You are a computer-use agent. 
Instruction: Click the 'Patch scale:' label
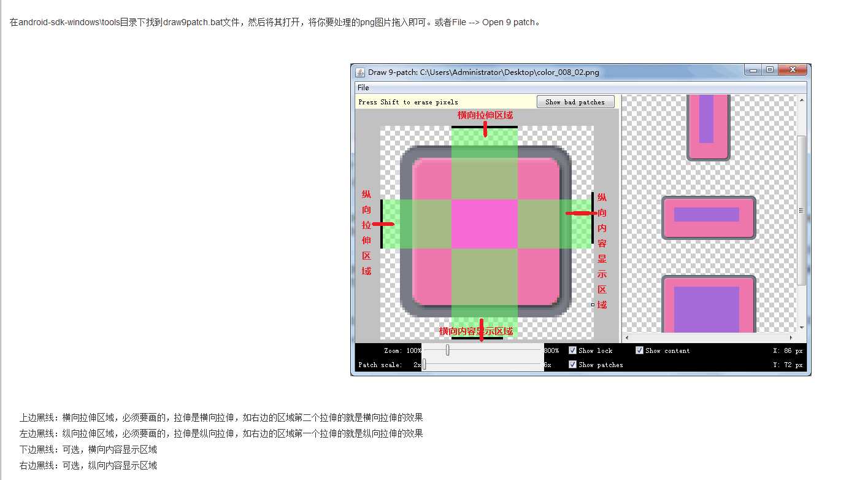(x=380, y=365)
